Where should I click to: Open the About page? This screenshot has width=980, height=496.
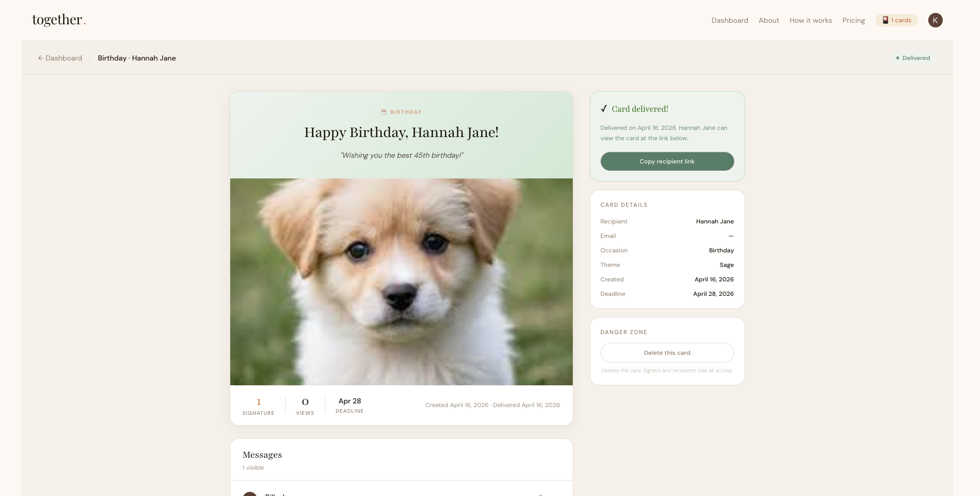point(769,20)
